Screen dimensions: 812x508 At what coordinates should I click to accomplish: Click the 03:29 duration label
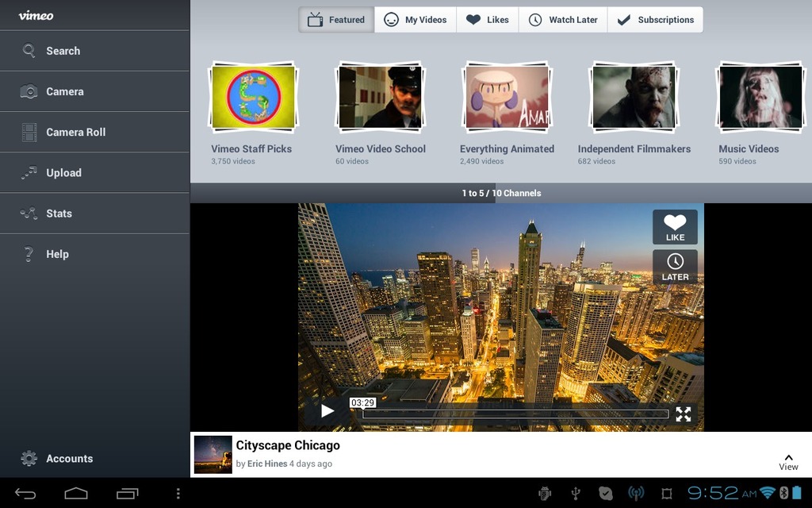coord(362,402)
